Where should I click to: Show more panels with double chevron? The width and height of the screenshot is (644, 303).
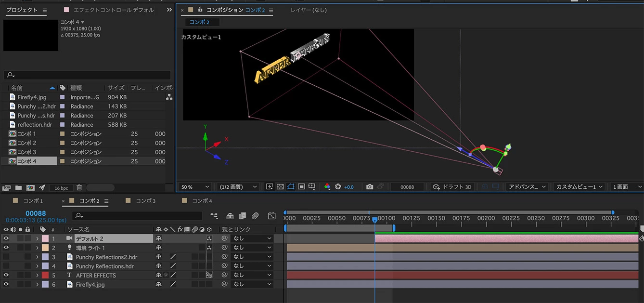(x=169, y=10)
